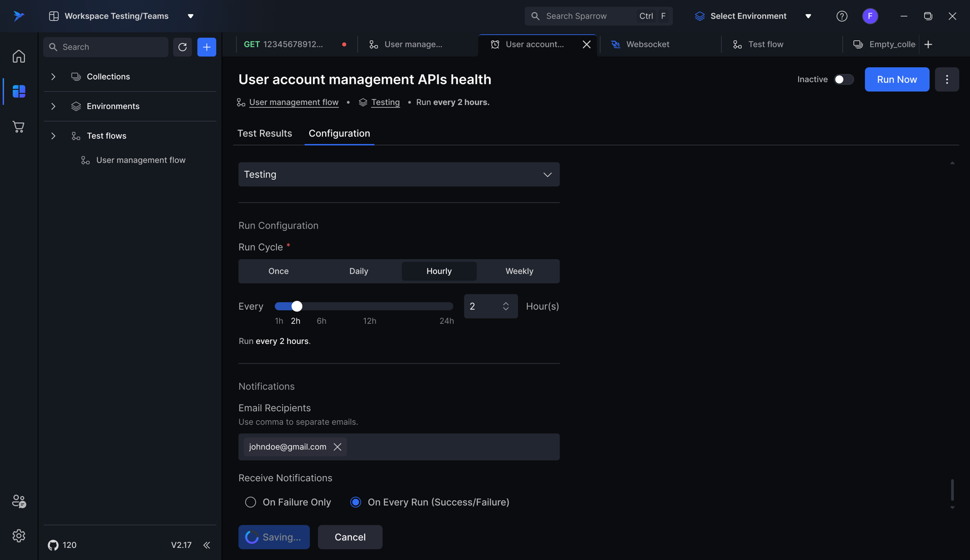Open the Home icon in the sidebar
Viewport: 970px width, 560px height.
click(19, 56)
